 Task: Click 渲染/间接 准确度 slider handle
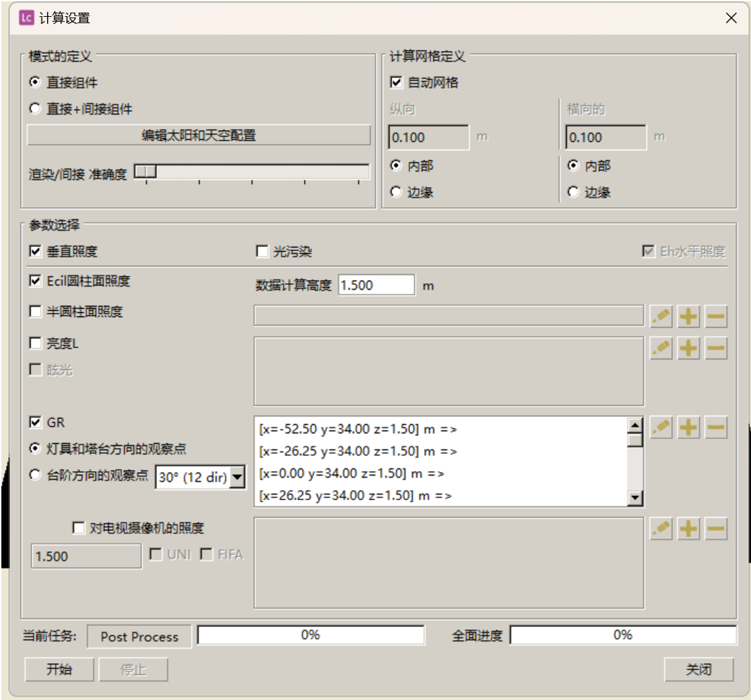pos(145,171)
